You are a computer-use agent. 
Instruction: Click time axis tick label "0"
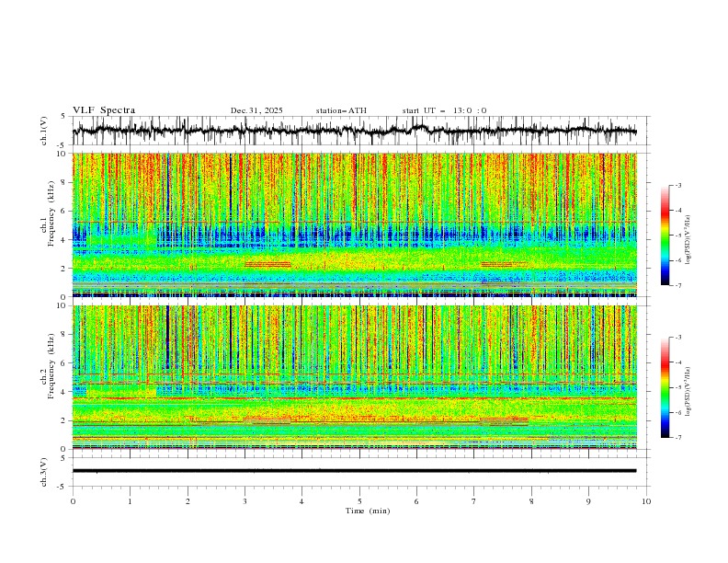pyautogui.click(x=73, y=501)
